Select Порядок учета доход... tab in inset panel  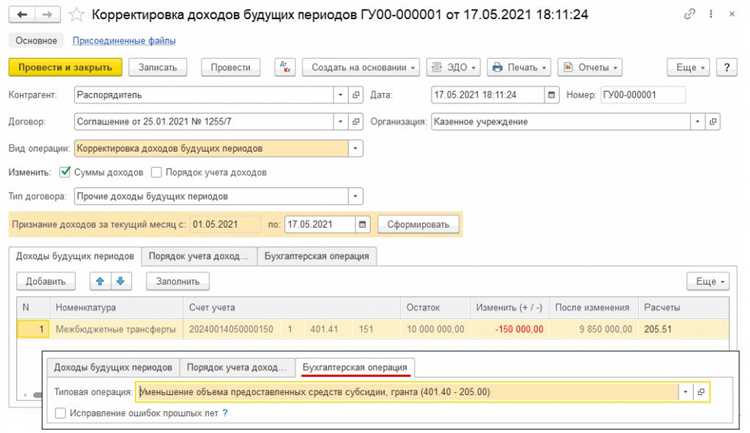coord(237,367)
